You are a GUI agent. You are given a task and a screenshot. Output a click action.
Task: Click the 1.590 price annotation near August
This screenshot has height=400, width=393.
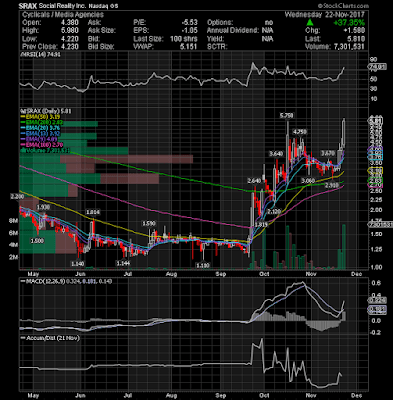[x=149, y=223]
